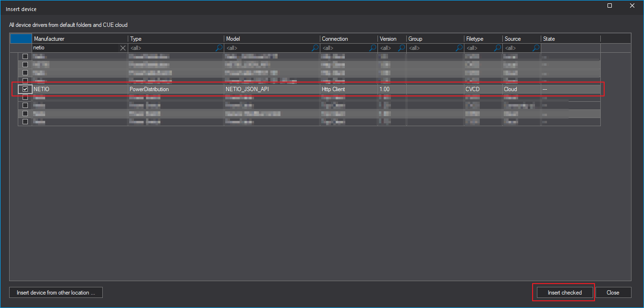This screenshot has width=644, height=308.
Task: Click the magnifier icon in the Type filter
Action: 219,48
